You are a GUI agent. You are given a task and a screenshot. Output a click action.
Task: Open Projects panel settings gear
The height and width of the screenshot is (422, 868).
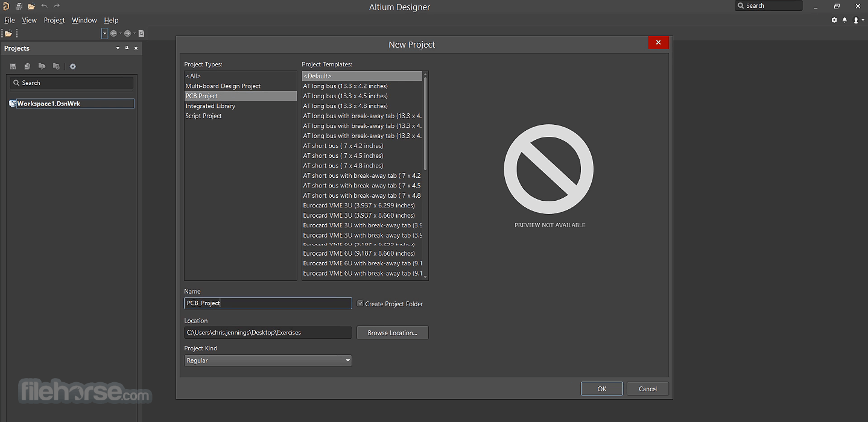tap(73, 66)
